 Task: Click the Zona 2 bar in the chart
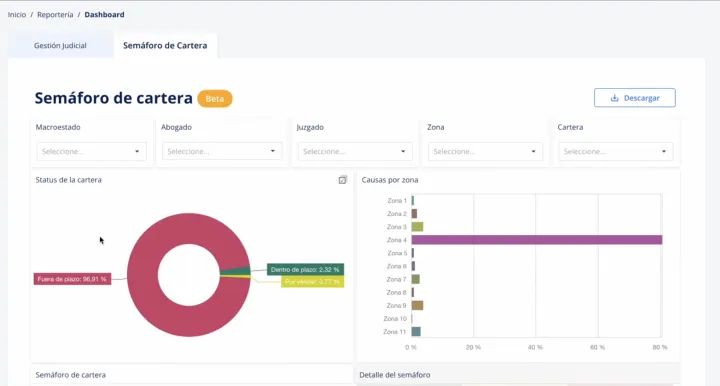coord(414,213)
